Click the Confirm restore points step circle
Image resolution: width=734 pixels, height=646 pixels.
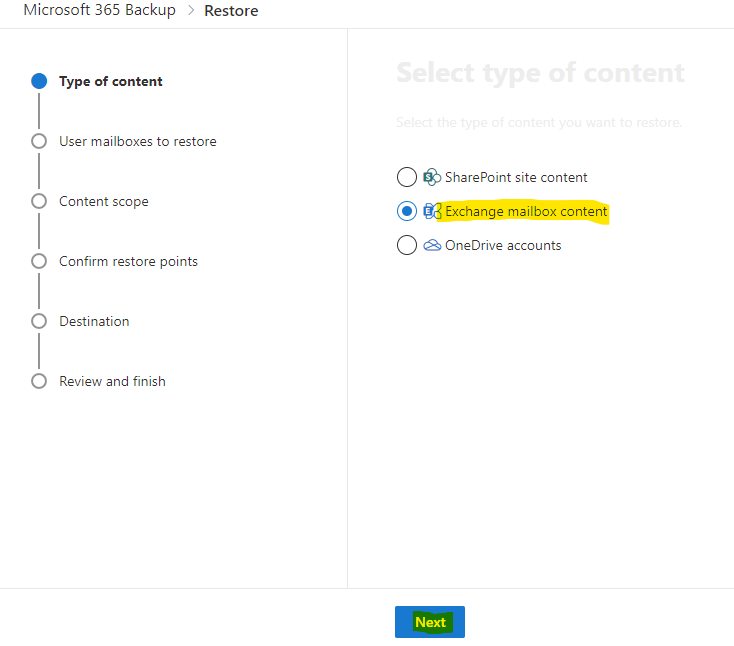39,261
